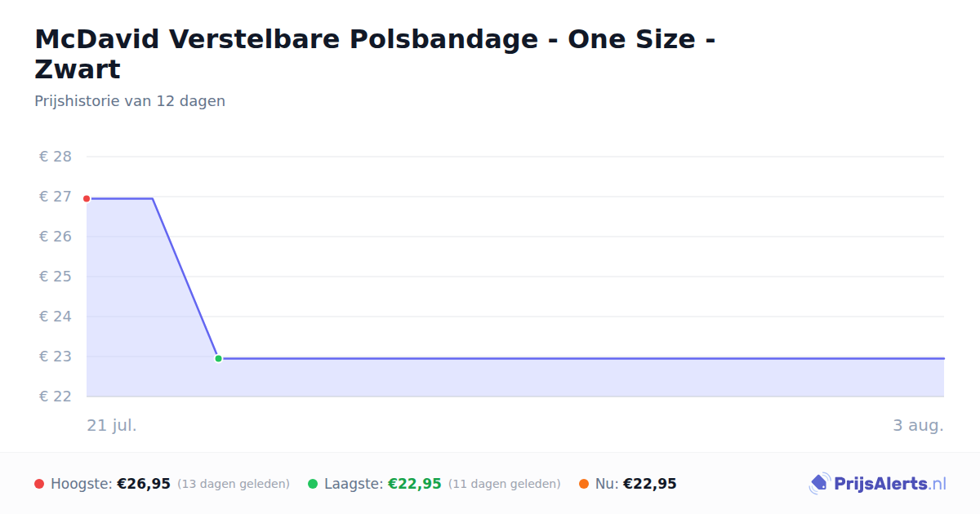The width and height of the screenshot is (980, 514).
Task: Click the red Hoogste legend dot
Action: point(39,484)
